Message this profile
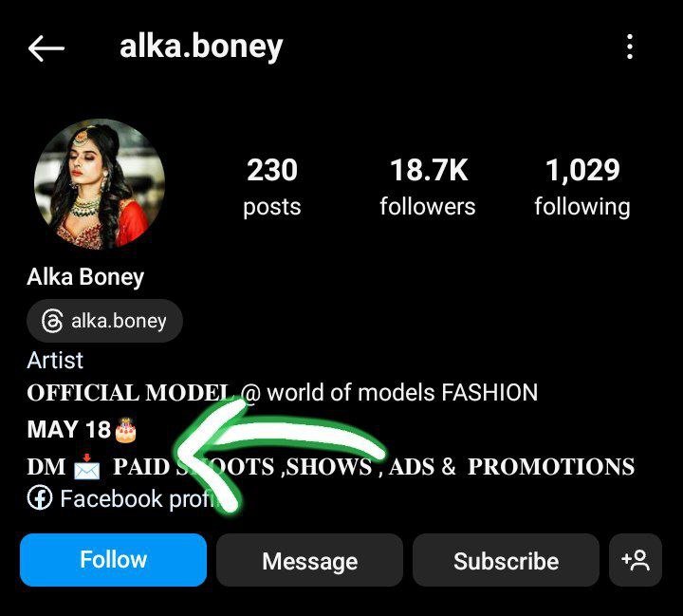 (309, 560)
